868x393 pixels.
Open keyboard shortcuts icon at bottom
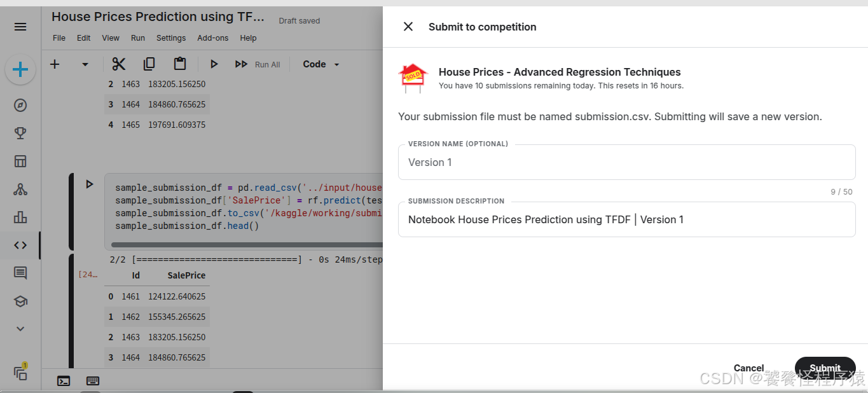[93, 381]
